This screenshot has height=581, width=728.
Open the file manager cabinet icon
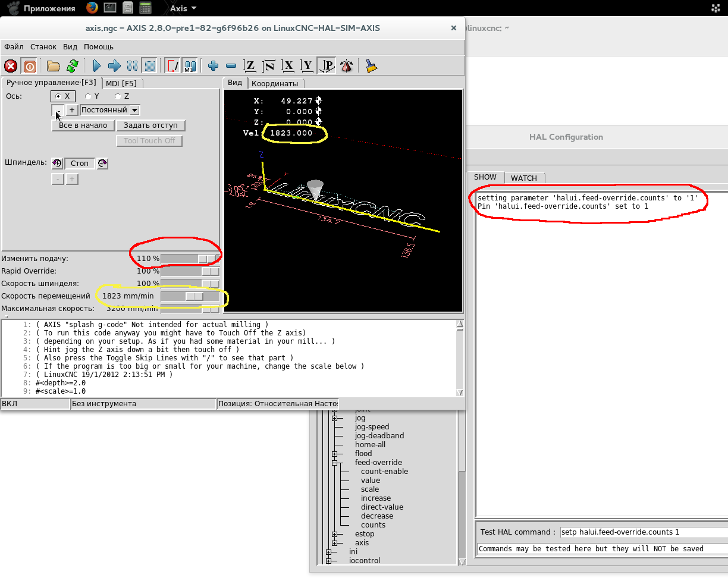(127, 8)
